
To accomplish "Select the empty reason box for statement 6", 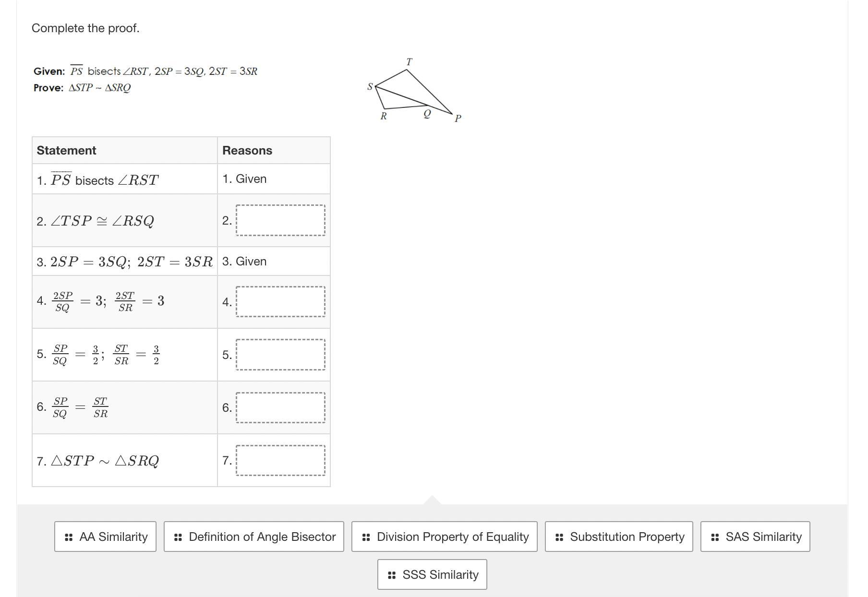I will [280, 407].
